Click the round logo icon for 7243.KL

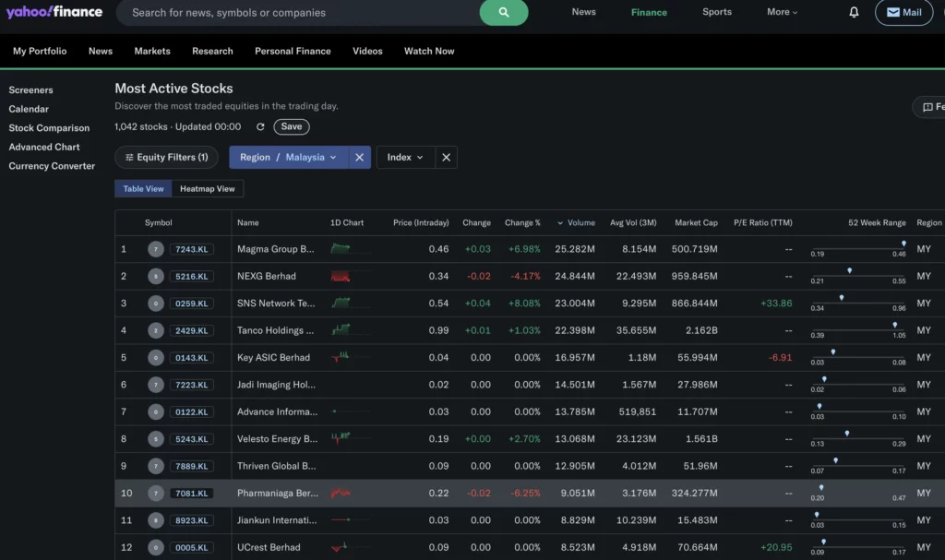tap(155, 249)
